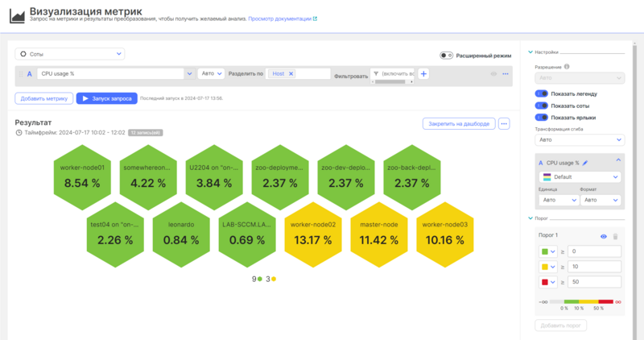
Task: Click the threshold value field containing 10
Action: tap(594, 267)
